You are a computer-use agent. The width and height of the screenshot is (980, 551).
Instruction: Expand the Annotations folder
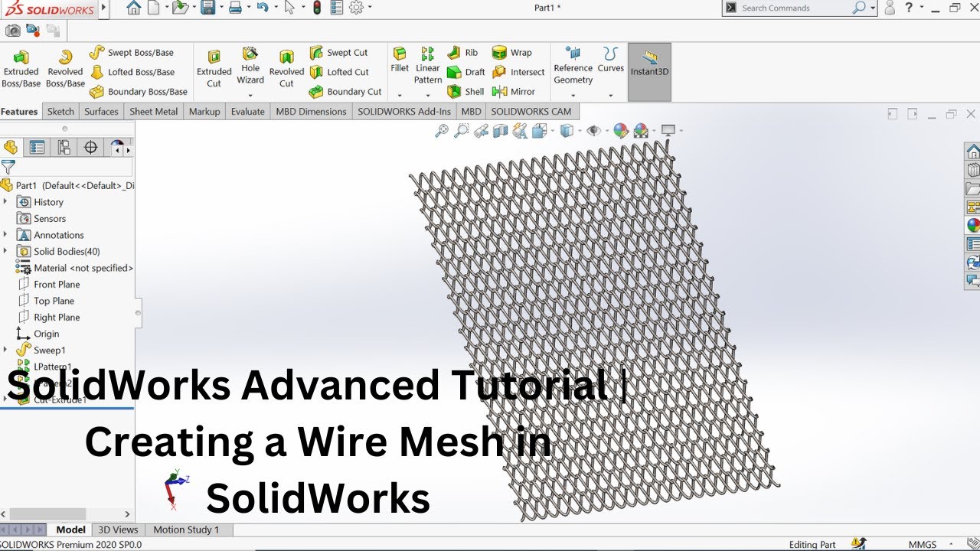(x=5, y=235)
